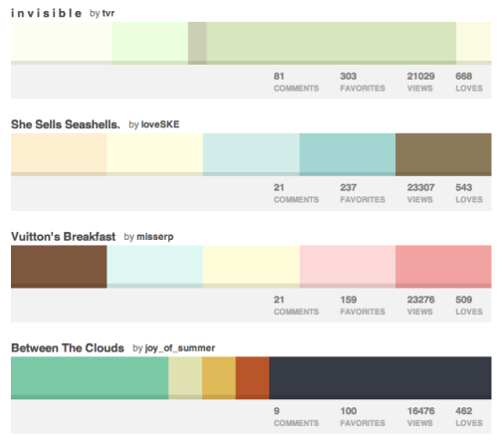Select the mustard yellow swatch in Between The Clouds
This screenshot has height=440, width=504.
(x=219, y=378)
